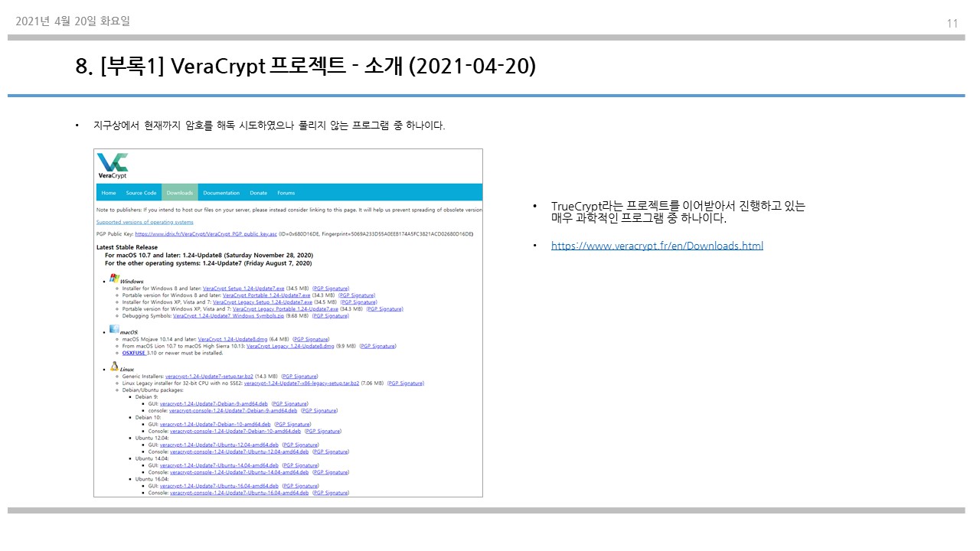Download the console Debian-10 amd64.deb

[235, 431]
